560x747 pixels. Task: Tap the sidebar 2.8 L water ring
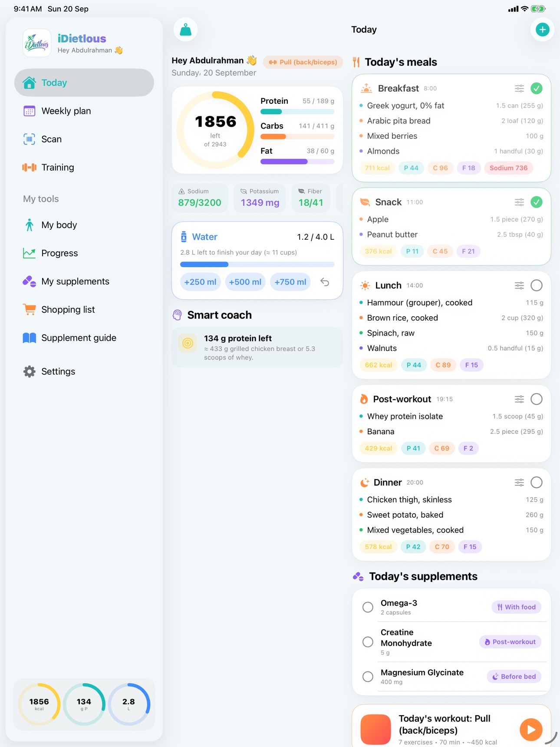(128, 704)
